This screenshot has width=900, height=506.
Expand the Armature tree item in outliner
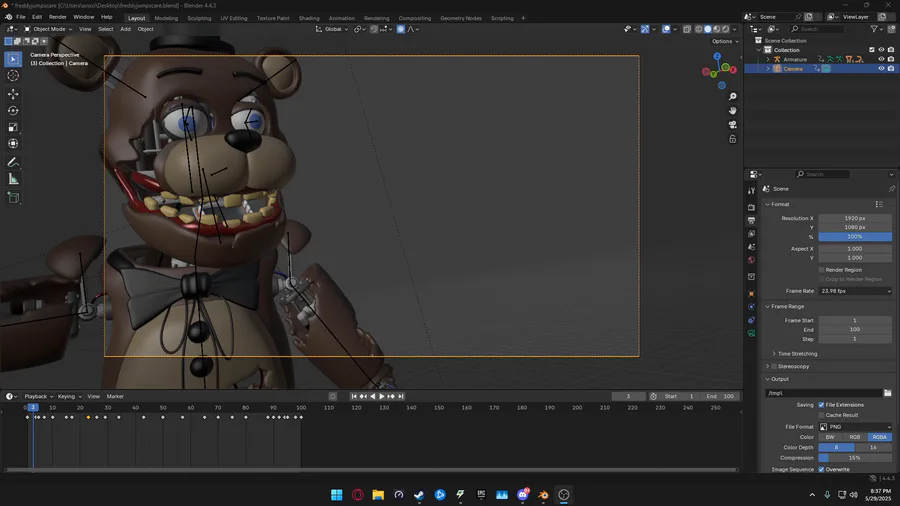pyautogui.click(x=768, y=59)
